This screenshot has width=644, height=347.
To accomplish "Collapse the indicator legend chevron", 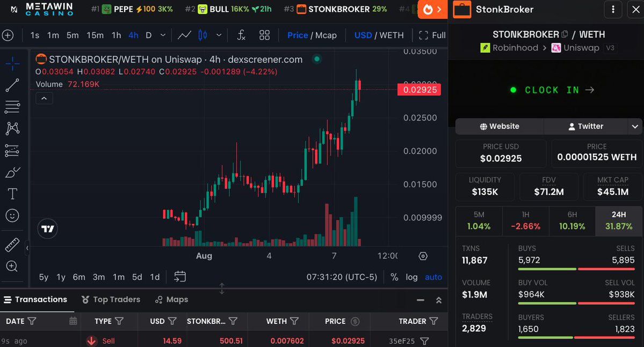I will tap(44, 98).
